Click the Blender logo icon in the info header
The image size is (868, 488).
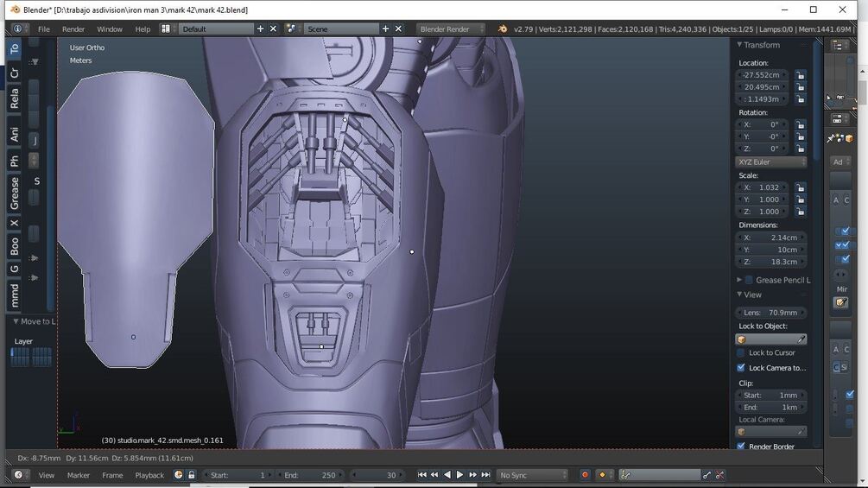[x=502, y=29]
